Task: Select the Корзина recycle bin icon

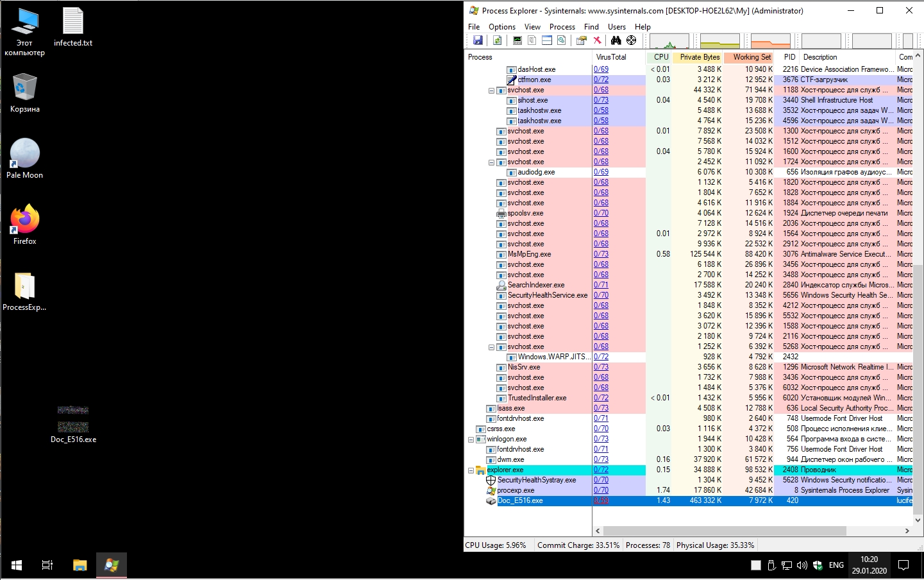Action: [x=25, y=93]
